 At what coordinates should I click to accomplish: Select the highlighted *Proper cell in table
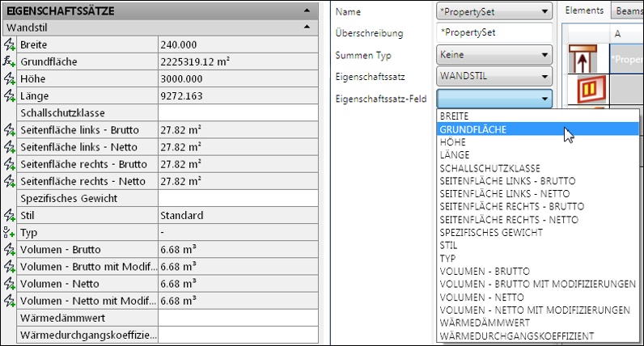coord(627,59)
